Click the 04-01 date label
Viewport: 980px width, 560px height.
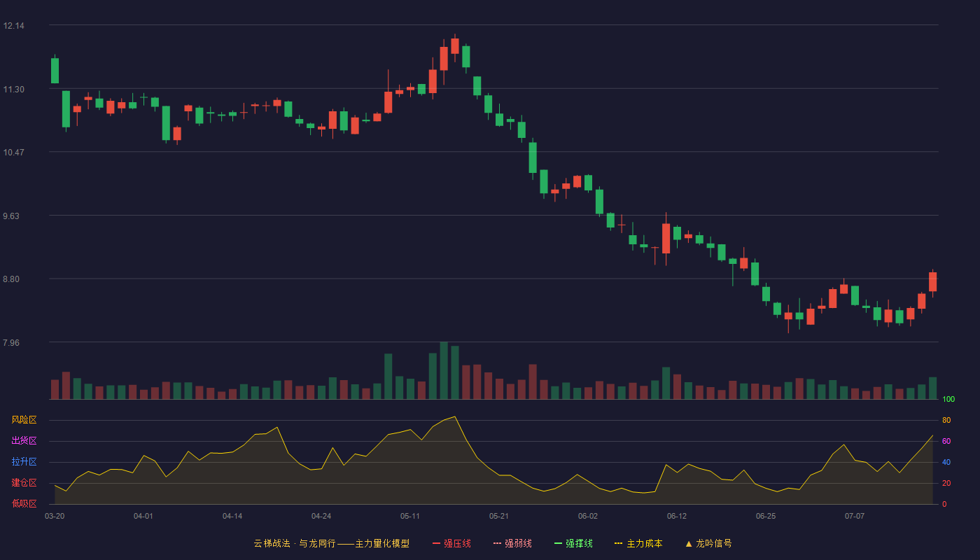pyautogui.click(x=143, y=516)
